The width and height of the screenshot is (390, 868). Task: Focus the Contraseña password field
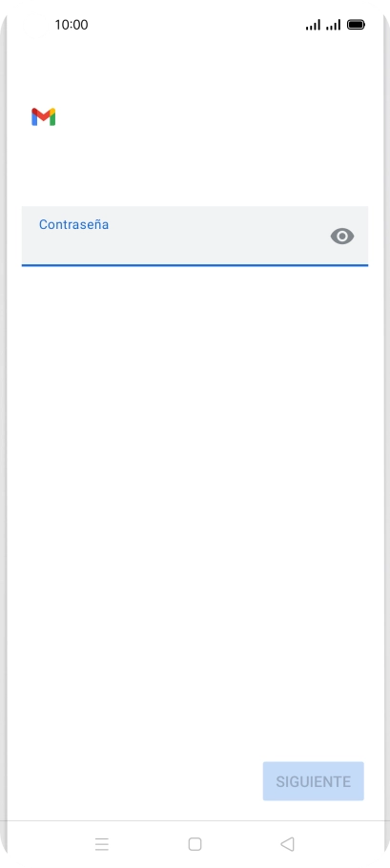coord(195,236)
